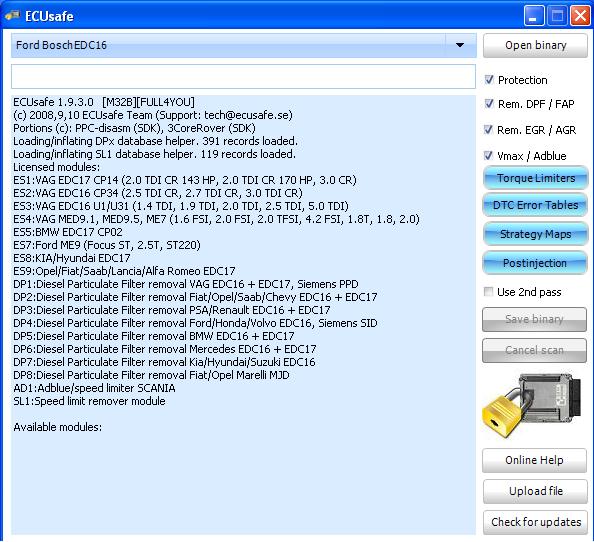Open Strategy Maps
The height and width of the screenshot is (542, 594).
click(535, 234)
